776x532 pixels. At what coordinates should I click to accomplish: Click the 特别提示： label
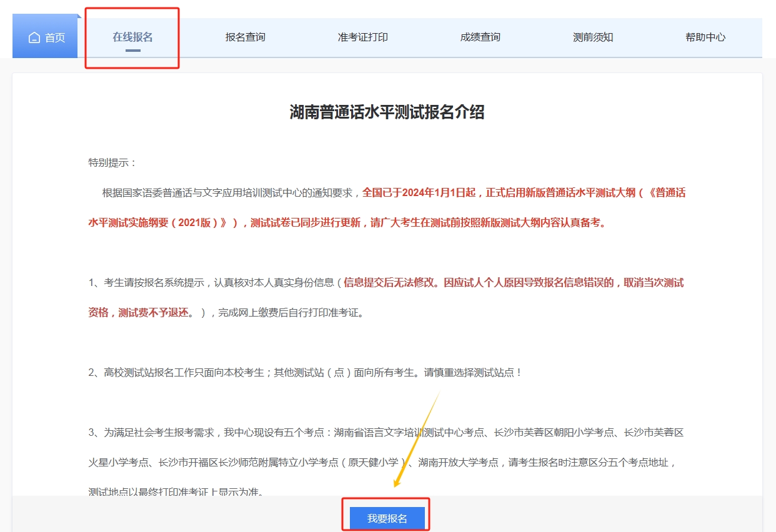[x=112, y=163]
